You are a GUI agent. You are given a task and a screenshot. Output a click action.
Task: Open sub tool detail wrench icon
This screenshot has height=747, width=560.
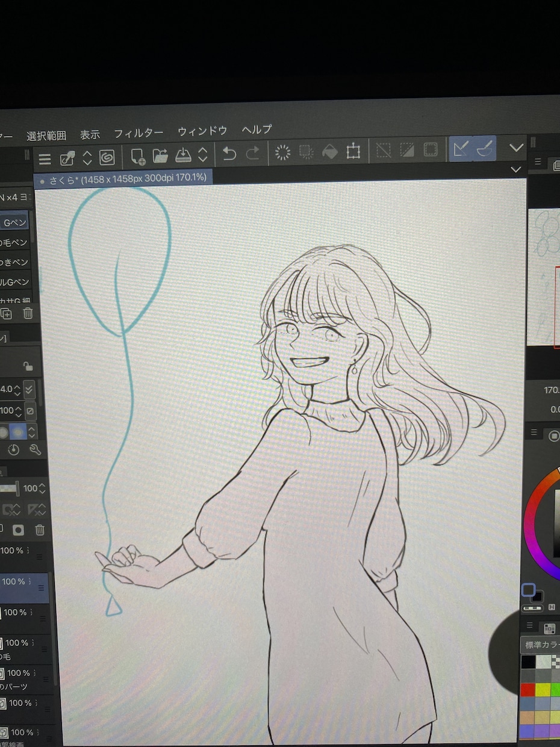pos(35,449)
